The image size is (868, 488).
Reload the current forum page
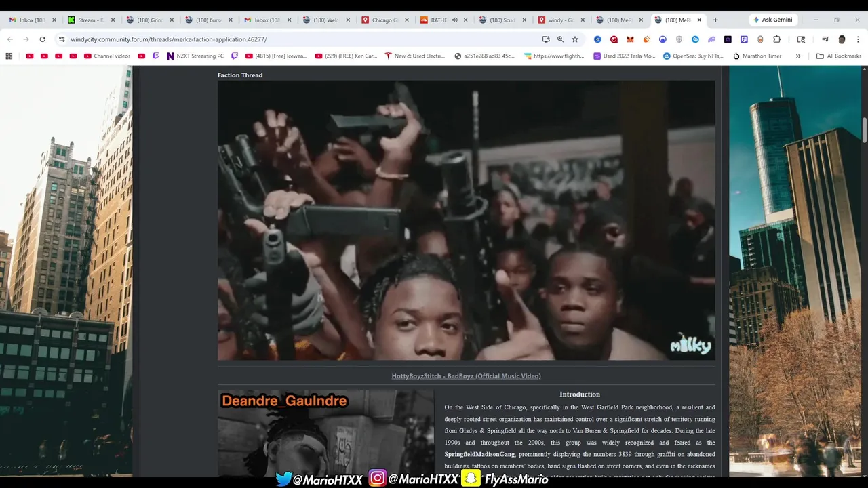point(42,39)
